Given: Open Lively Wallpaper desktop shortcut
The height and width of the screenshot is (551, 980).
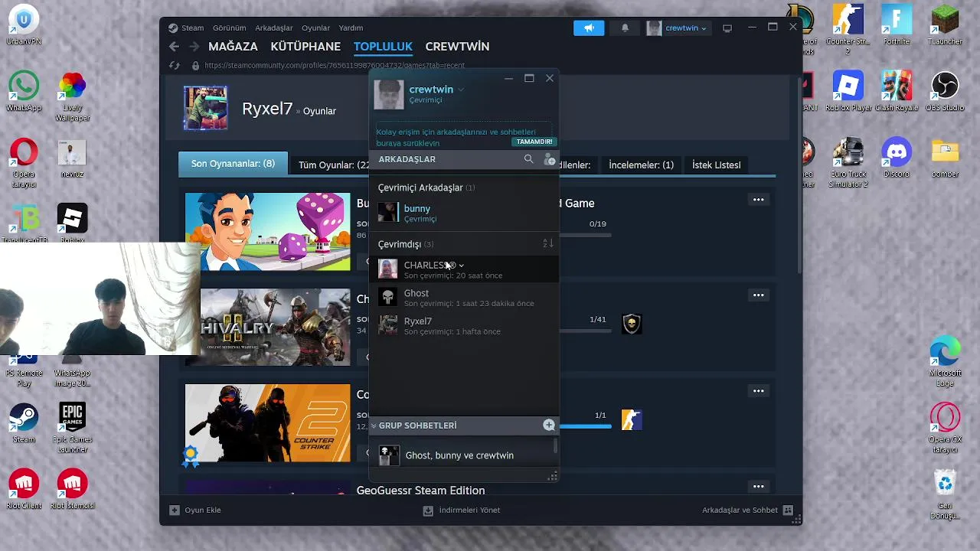Looking at the screenshot, I should [x=72, y=96].
